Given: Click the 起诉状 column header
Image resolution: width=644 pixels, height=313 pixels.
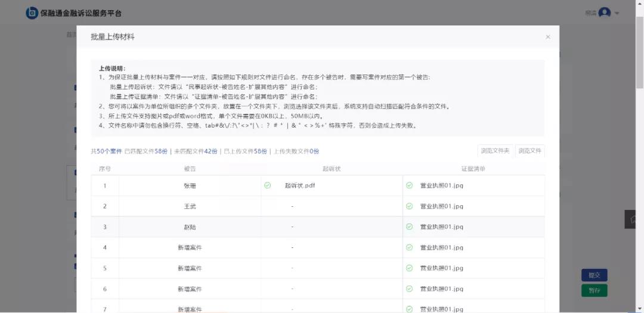Looking at the screenshot, I should coord(332,169).
